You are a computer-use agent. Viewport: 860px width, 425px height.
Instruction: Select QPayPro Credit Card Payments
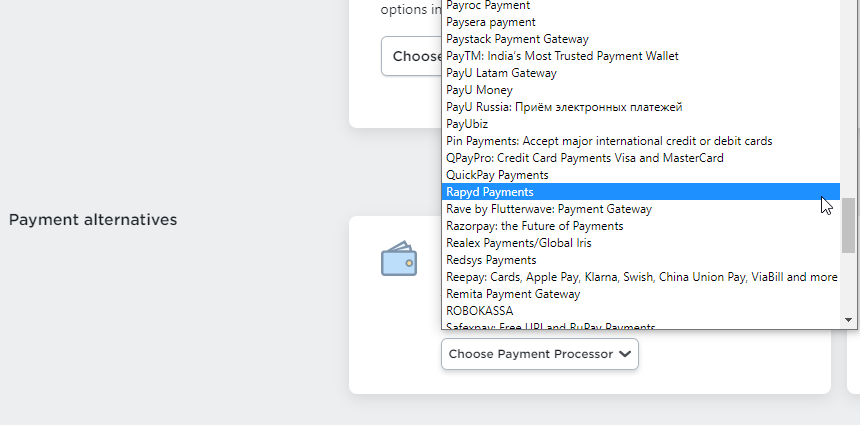[584, 158]
